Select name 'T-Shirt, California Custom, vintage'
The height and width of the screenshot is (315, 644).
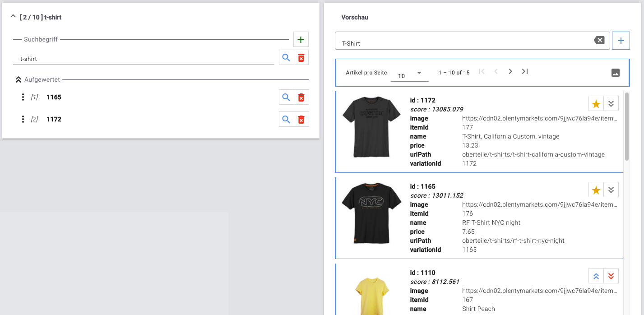pos(510,136)
